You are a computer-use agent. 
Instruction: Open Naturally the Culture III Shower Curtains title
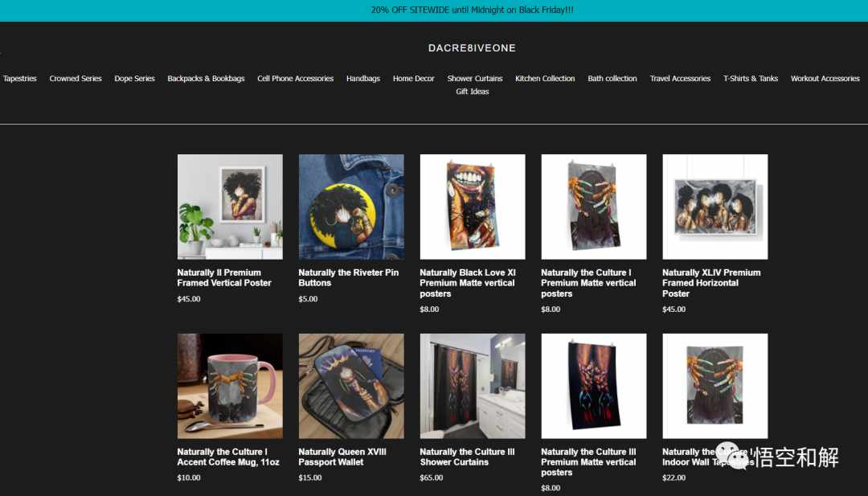click(467, 457)
